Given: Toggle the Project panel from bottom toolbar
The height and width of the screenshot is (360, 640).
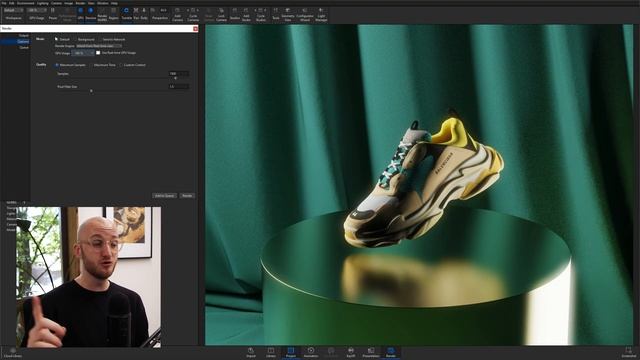Looking at the screenshot, I should pos(291,353).
